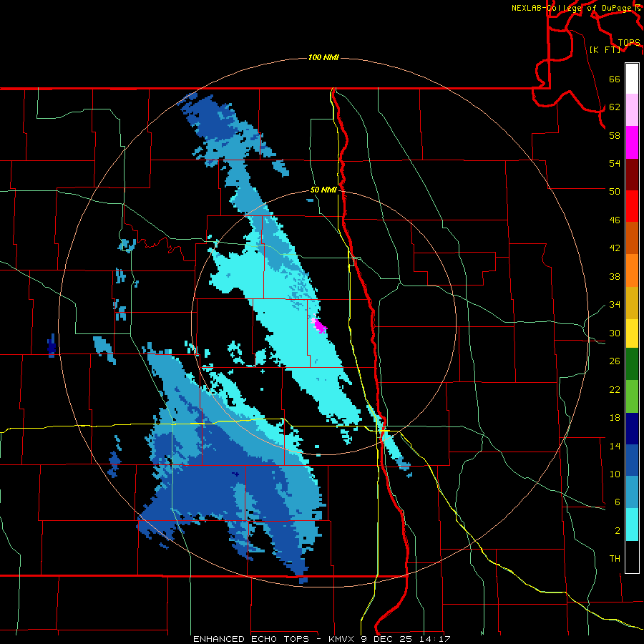Click the steel blue 10 kft legend swatch
The height and width of the screenshot is (644, 644).
[x=632, y=492]
